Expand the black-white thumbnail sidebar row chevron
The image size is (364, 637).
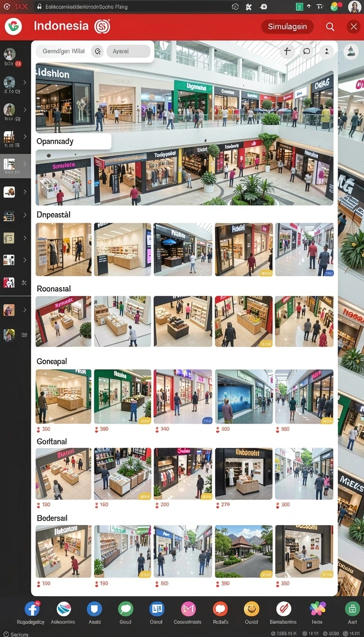pyautogui.click(x=25, y=260)
